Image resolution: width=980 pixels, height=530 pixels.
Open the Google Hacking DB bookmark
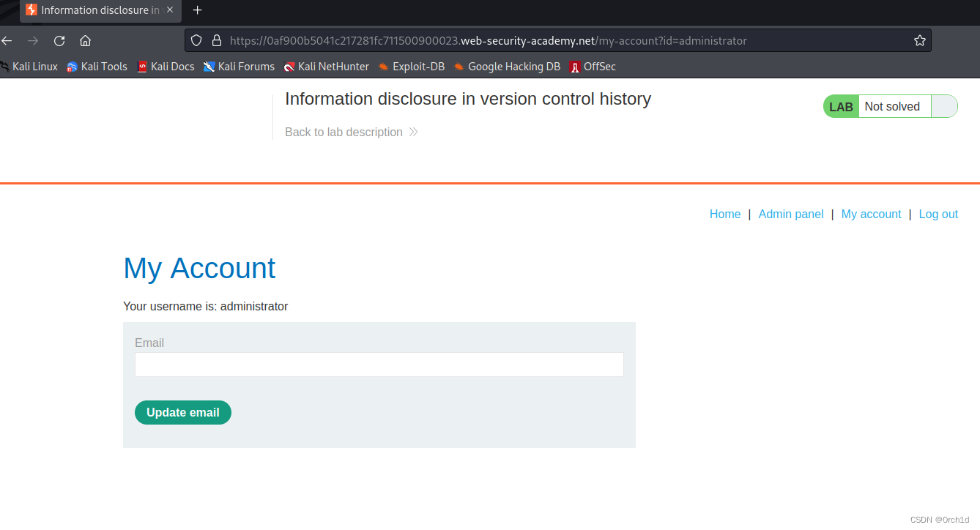(507, 67)
